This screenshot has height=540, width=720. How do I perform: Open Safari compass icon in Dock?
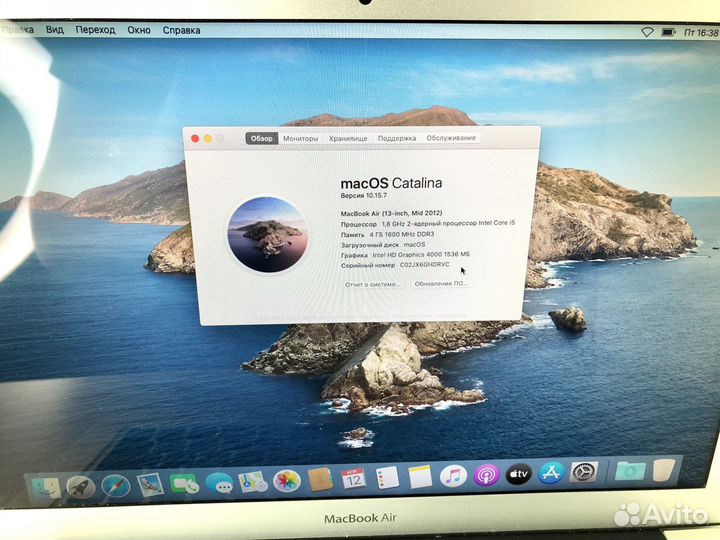tap(115, 486)
